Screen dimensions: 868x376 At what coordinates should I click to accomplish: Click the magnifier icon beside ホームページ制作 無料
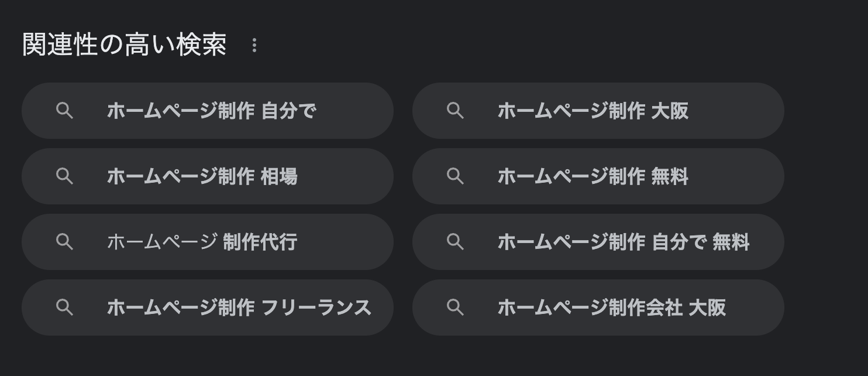pyautogui.click(x=455, y=176)
